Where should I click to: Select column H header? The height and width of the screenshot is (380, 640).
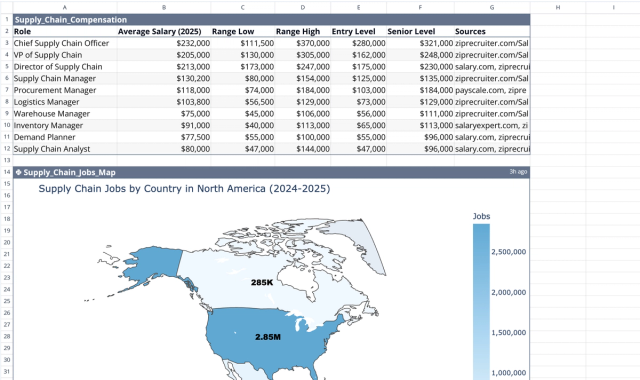(558, 7)
